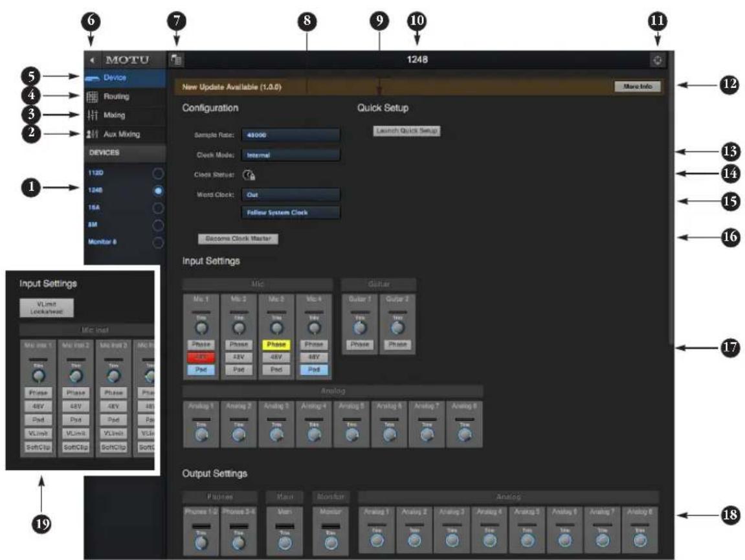Switch to the Mixing tab
745x560 pixels.
point(125,115)
